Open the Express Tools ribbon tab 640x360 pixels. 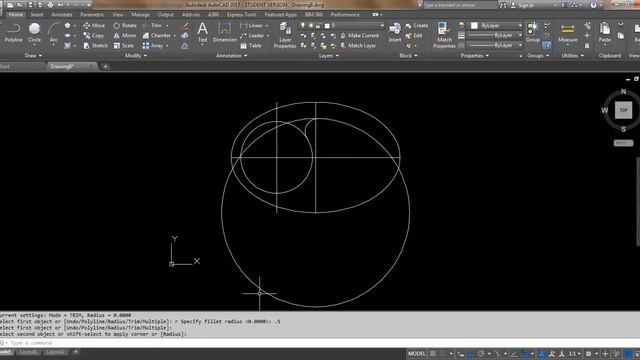(242, 14)
